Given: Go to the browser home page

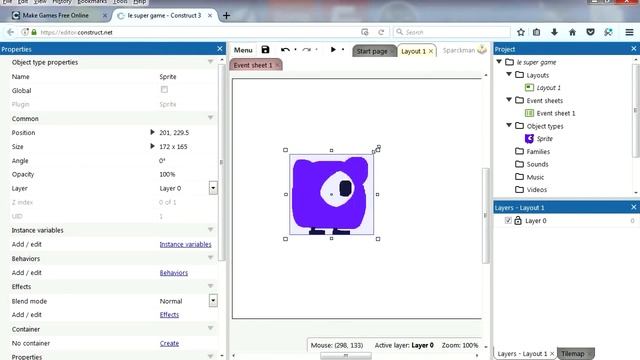Looking at the screenshot, I should coord(572,32).
